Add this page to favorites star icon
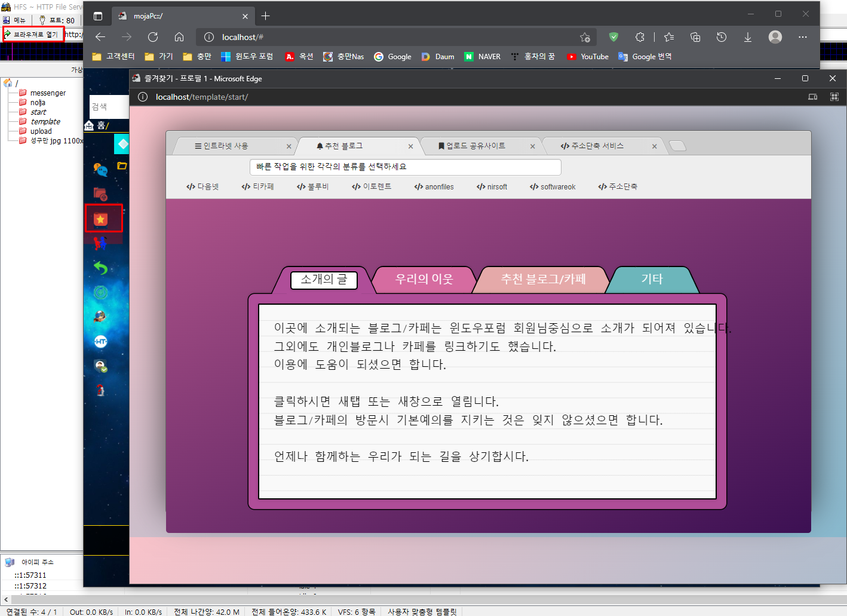The width and height of the screenshot is (847, 616). point(585,37)
